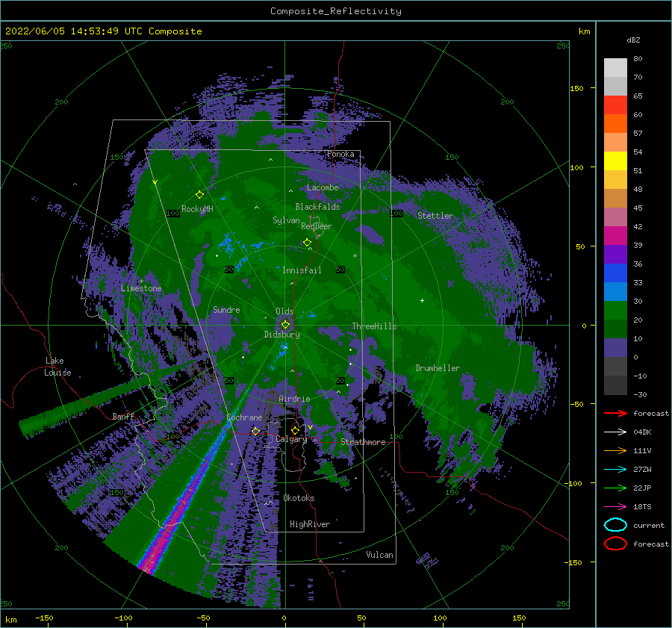672x628 pixels.
Task: Click the Lake Louise label
Action: click(x=57, y=367)
